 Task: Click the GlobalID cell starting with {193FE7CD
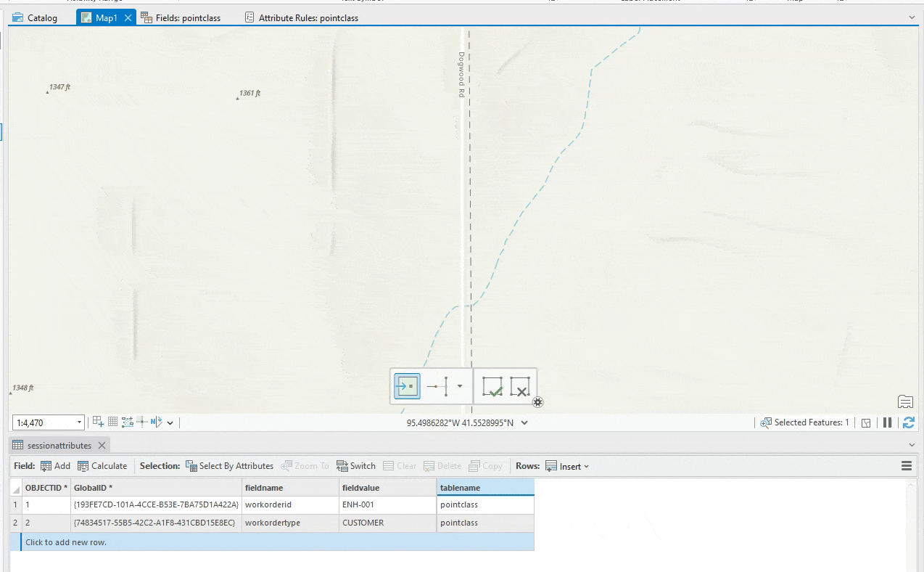(156, 504)
